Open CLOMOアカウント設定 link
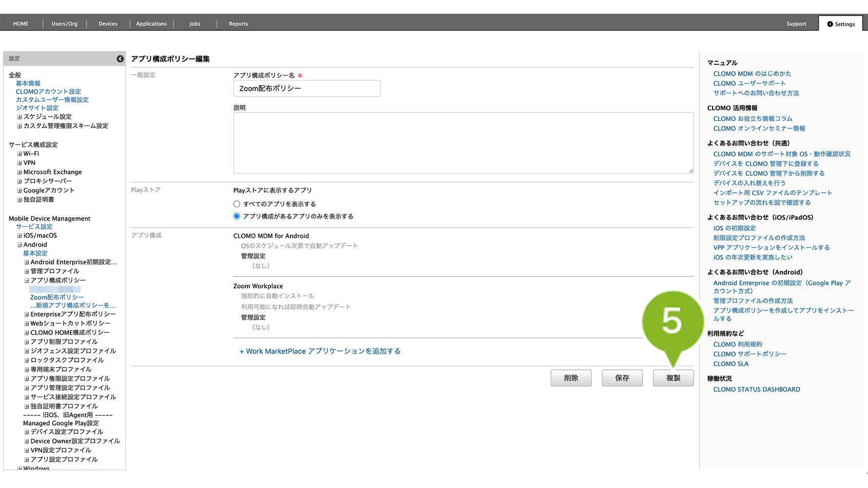Viewport: 868px width, 488px height. 48,92
